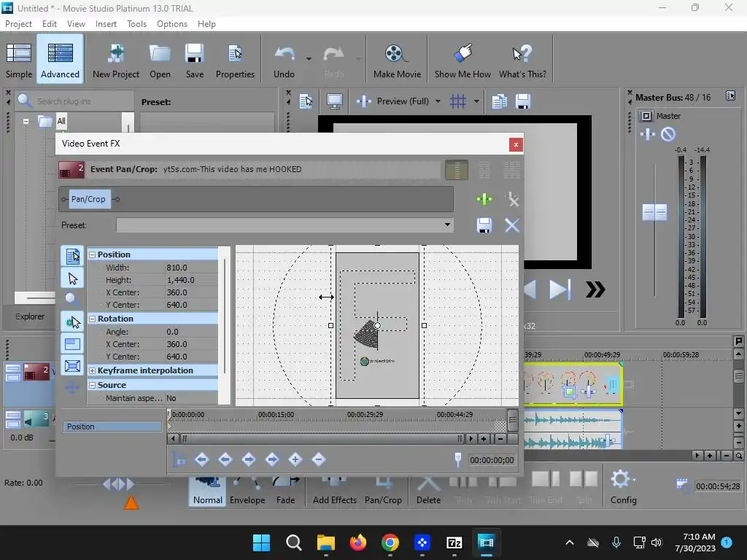The width and height of the screenshot is (747, 560).
Task: Expand the Keyframe interpolation group
Action: [x=93, y=370]
